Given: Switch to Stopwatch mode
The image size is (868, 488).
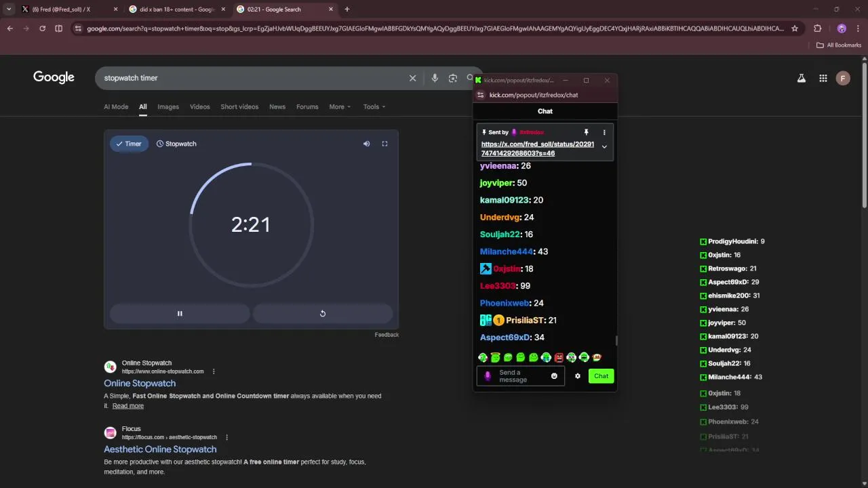Looking at the screenshot, I should click(176, 144).
